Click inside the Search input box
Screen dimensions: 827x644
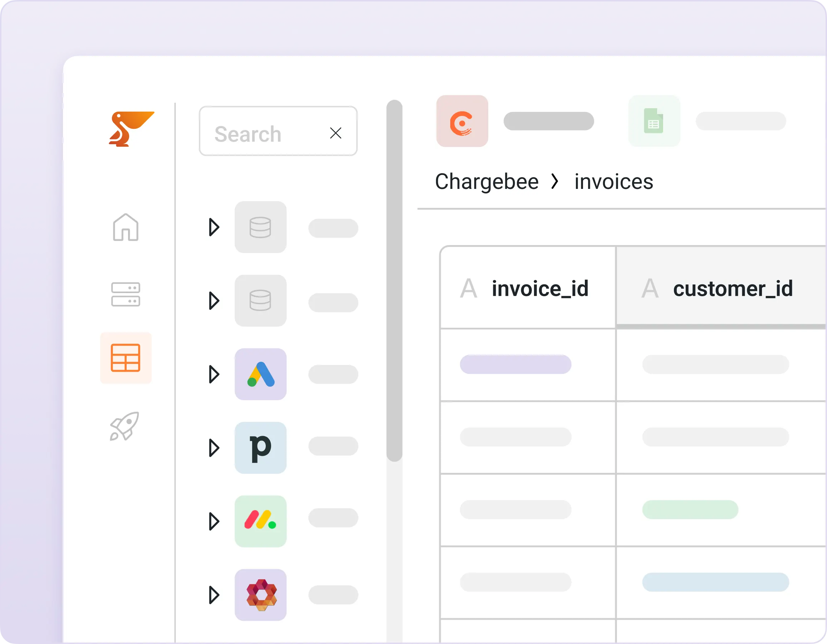click(265, 133)
